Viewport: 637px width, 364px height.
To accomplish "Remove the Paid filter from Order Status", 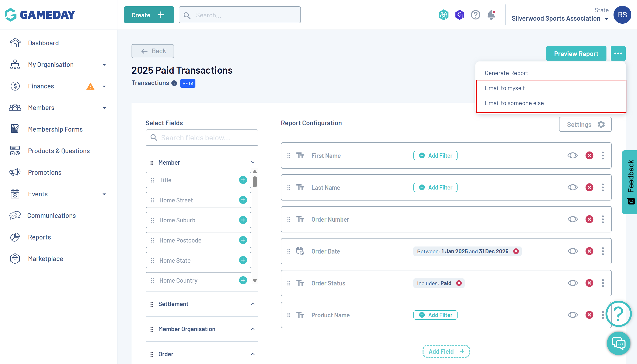I will tap(459, 283).
